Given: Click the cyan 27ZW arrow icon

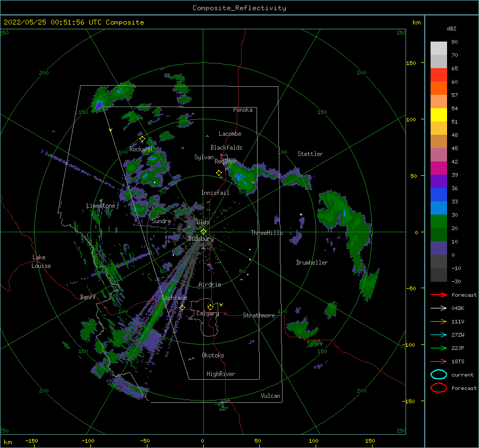Looking at the screenshot, I should (x=439, y=335).
